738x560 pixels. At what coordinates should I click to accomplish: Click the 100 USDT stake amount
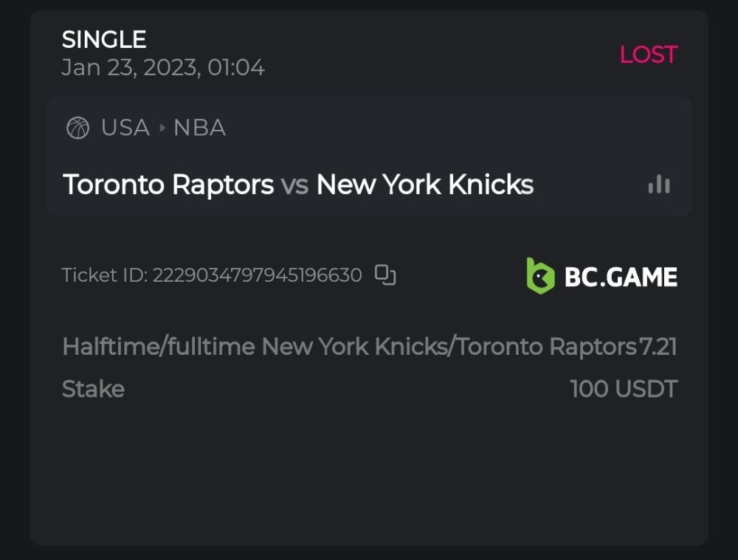pyautogui.click(x=624, y=389)
